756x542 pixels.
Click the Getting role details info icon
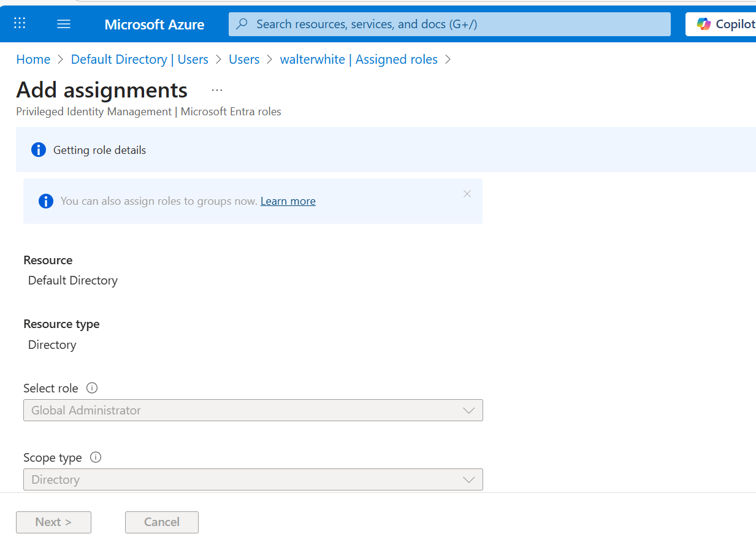pyautogui.click(x=39, y=150)
